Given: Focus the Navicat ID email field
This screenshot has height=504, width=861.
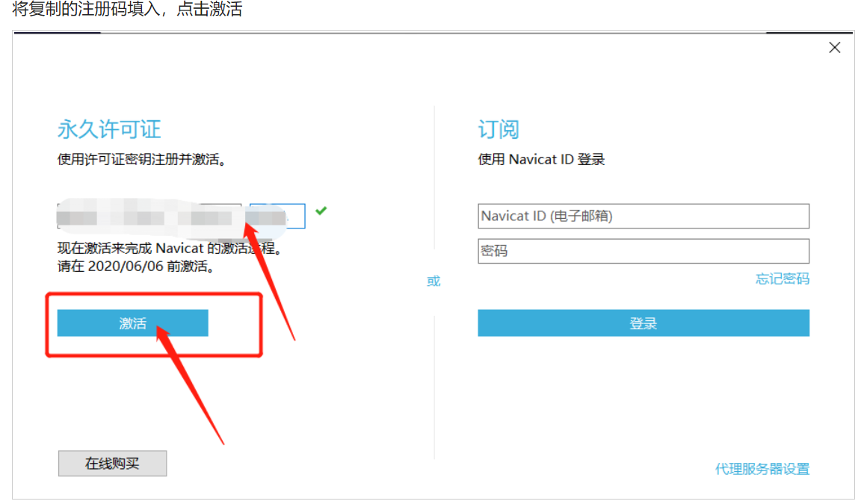Looking at the screenshot, I should click(x=643, y=216).
